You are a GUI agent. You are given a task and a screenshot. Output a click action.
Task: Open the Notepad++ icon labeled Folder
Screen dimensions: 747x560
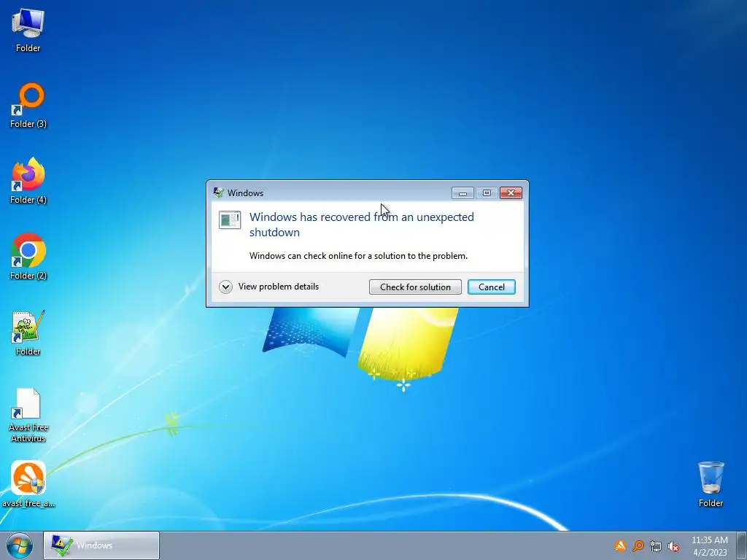28,332
